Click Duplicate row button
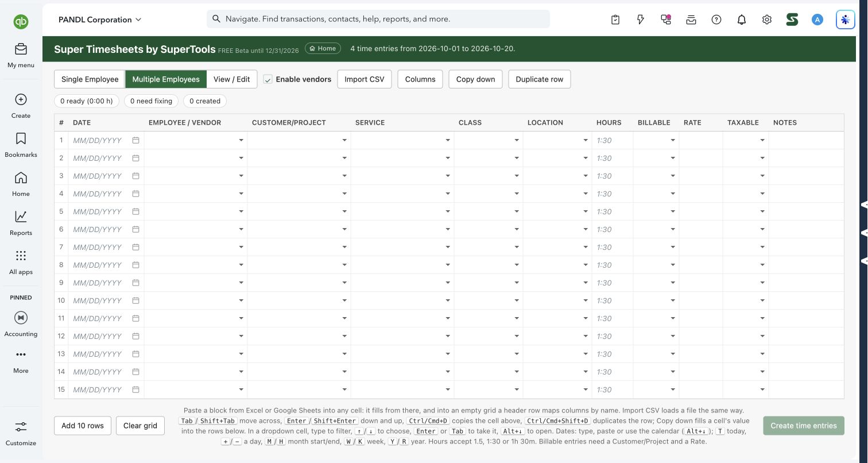 pos(540,79)
